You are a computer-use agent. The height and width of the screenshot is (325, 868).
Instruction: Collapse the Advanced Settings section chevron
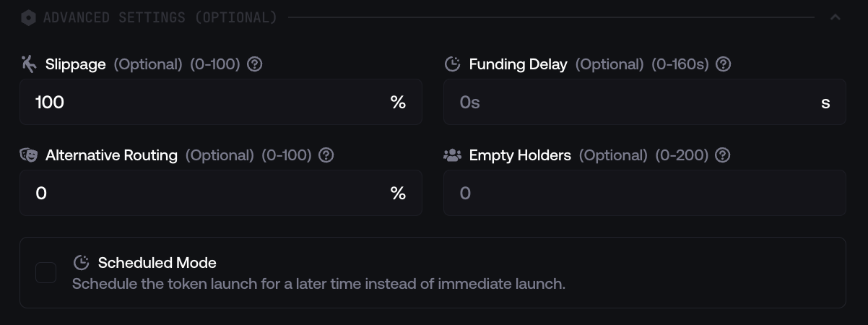click(x=836, y=17)
